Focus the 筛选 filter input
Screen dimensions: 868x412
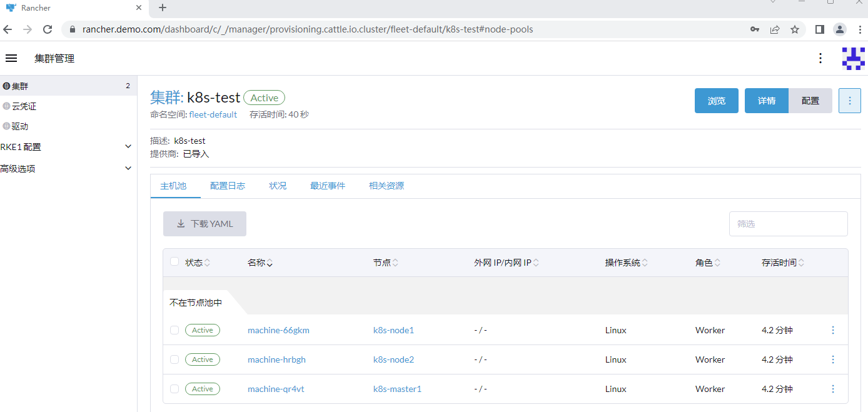pyautogui.click(x=788, y=224)
